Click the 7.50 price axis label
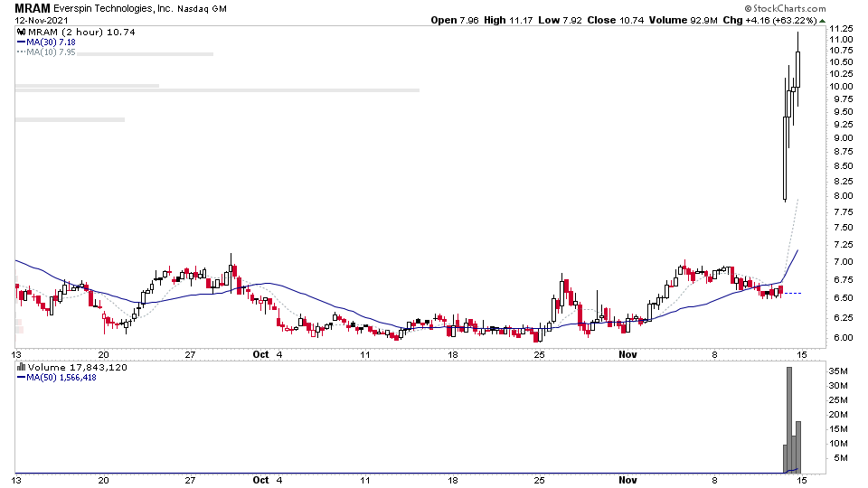This screenshot has height=488, width=868. [x=843, y=228]
